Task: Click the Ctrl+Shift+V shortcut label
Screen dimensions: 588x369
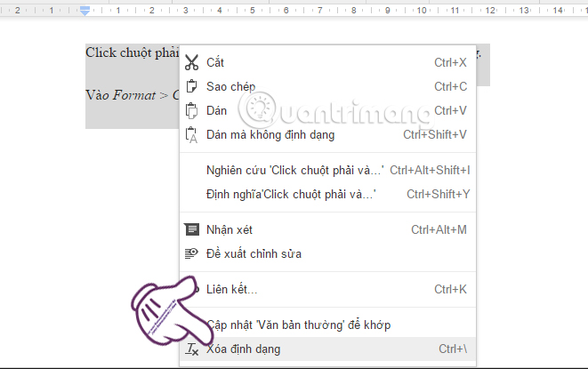Action: (435, 134)
